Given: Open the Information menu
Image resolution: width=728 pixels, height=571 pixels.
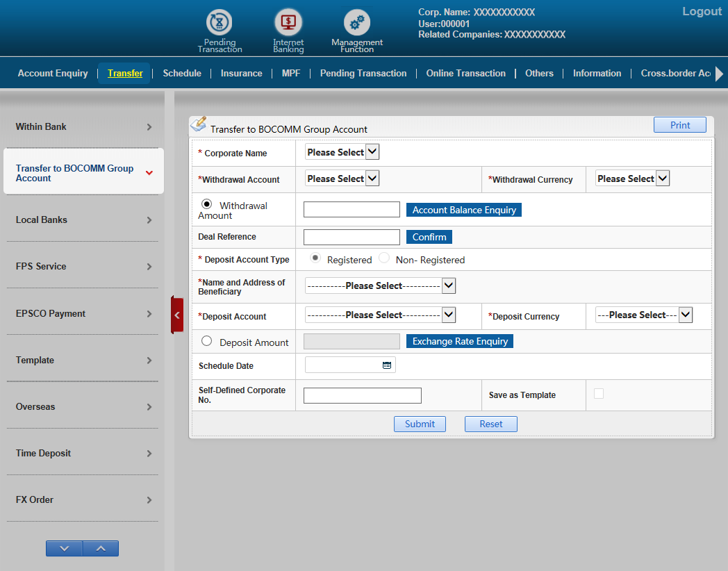Looking at the screenshot, I should pos(597,74).
